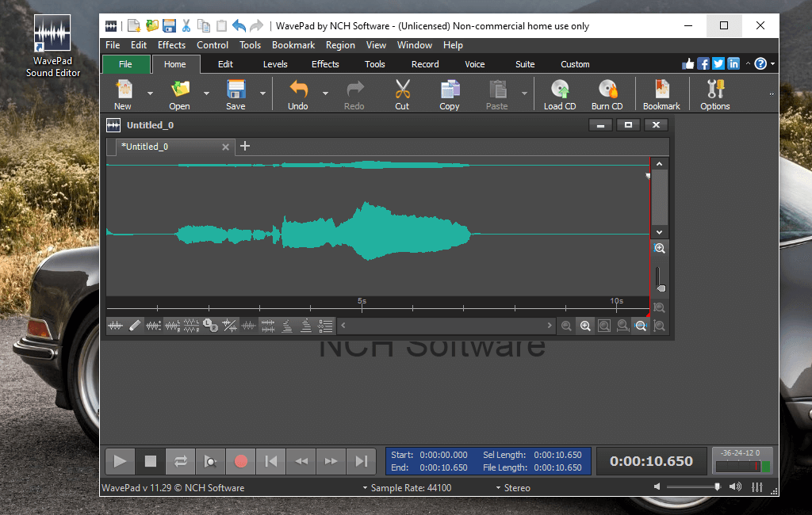The image size is (812, 515).
Task: Click the thumbs-up like icon
Action: click(x=688, y=63)
